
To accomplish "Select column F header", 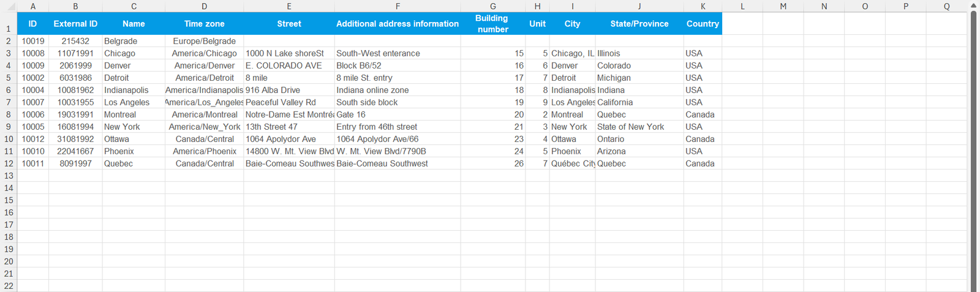I will coord(398,6).
